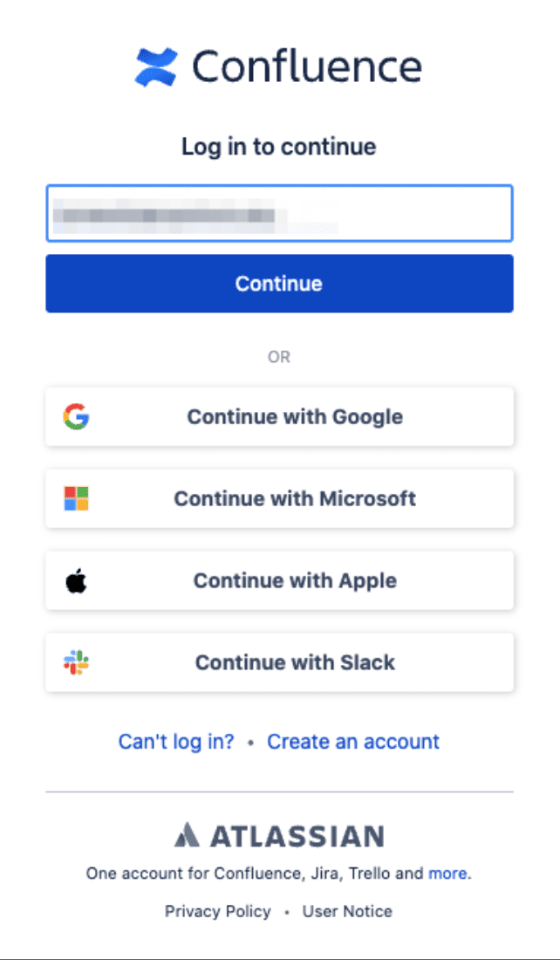The width and height of the screenshot is (560, 960).
Task: Click the blue Continue button
Action: pos(280,284)
